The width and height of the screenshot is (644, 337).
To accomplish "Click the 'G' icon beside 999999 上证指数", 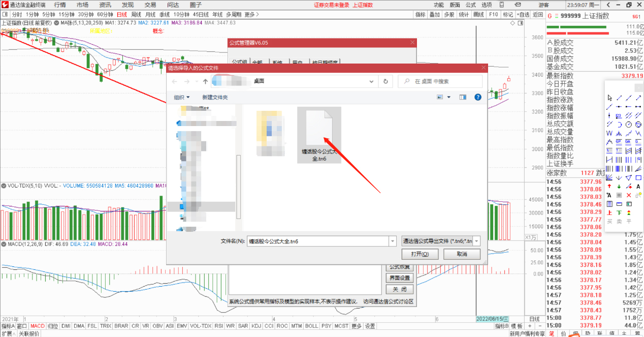I will tap(550, 16).
